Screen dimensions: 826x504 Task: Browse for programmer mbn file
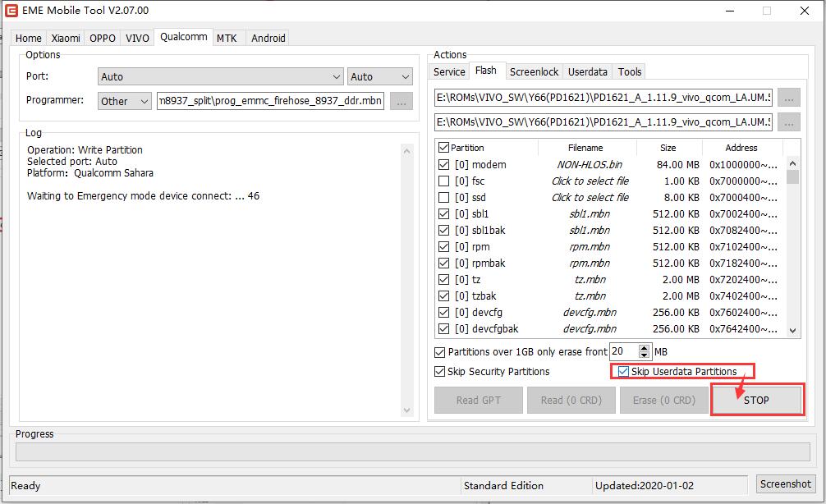[402, 101]
